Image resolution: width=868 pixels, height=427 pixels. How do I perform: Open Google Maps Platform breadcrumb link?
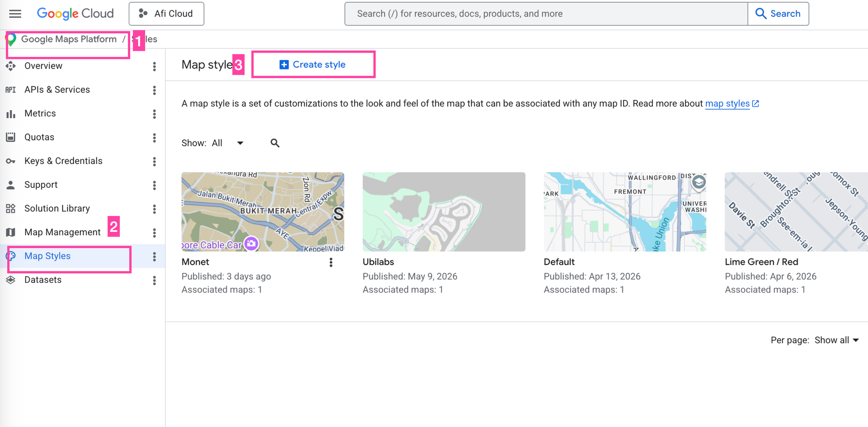click(69, 39)
